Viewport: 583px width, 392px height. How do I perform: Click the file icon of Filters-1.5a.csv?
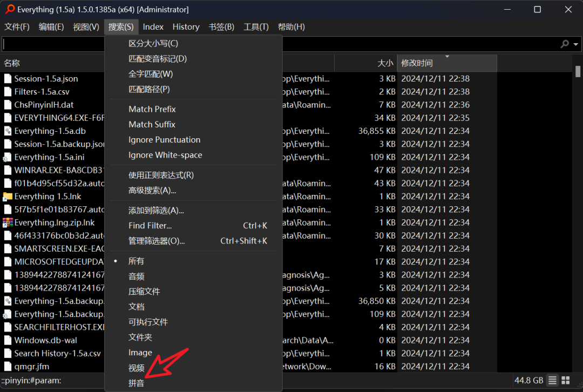tap(8, 91)
